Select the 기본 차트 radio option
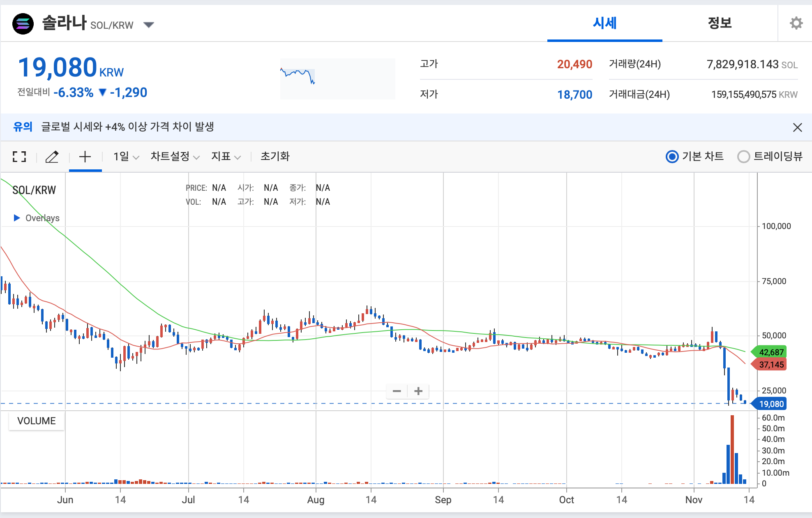Viewport: 812px width, 518px height. point(672,157)
